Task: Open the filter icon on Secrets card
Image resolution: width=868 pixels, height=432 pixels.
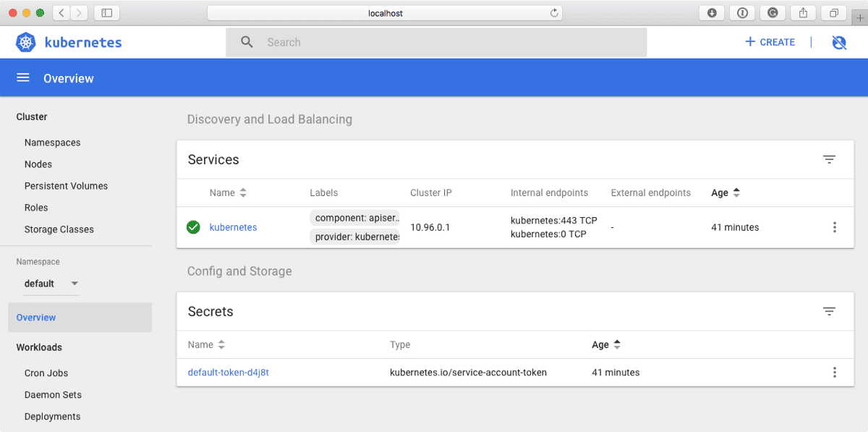Action: tap(829, 311)
